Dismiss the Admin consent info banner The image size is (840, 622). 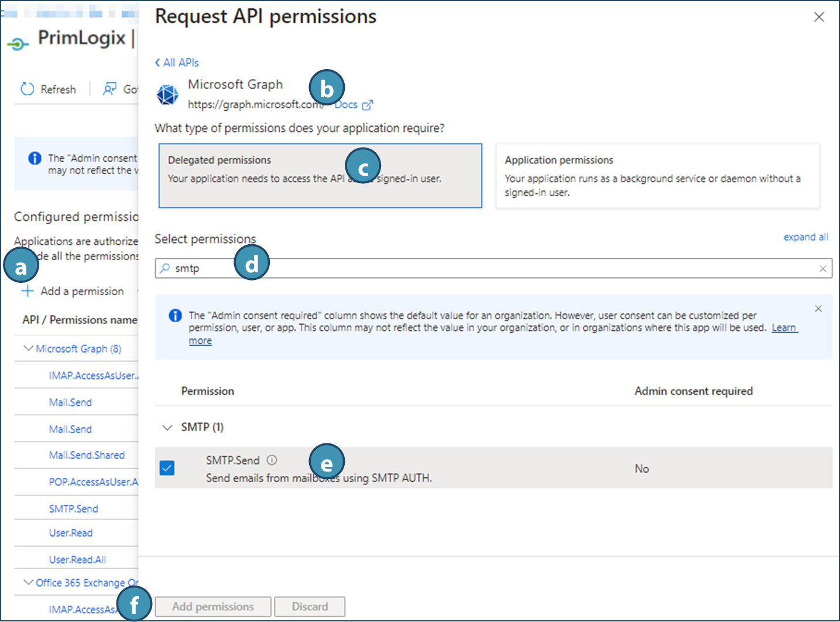(x=818, y=309)
